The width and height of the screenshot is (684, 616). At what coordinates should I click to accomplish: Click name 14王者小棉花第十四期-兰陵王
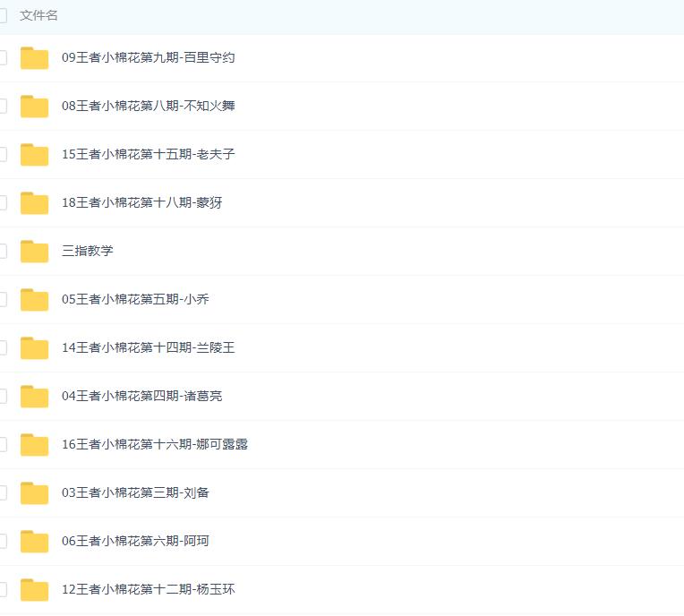149,348
